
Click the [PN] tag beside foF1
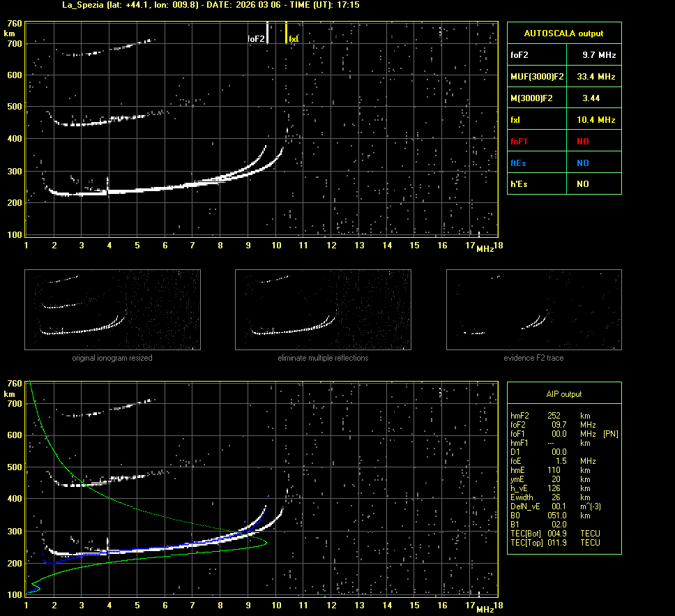click(610, 434)
